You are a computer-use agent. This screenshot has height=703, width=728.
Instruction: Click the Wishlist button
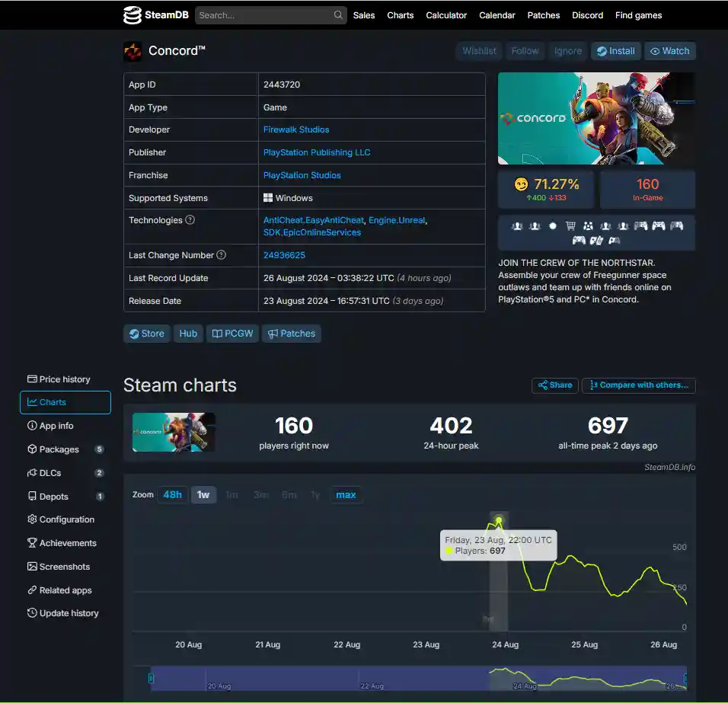(479, 51)
